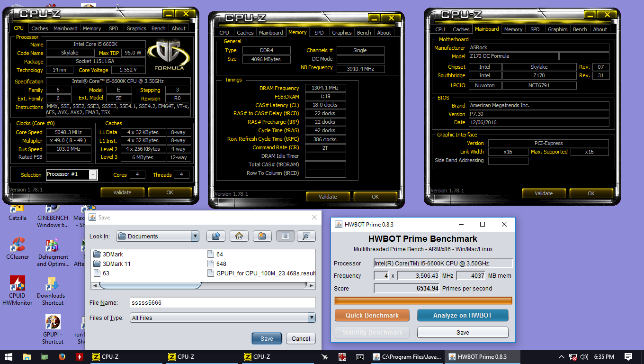Launch CPUID HWMonitor from desktop

pos(18,291)
